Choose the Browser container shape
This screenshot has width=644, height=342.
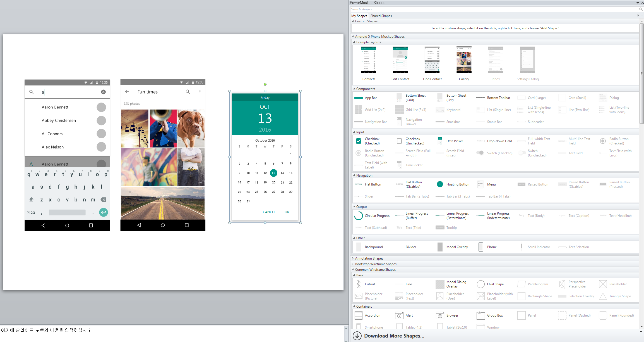(447, 315)
